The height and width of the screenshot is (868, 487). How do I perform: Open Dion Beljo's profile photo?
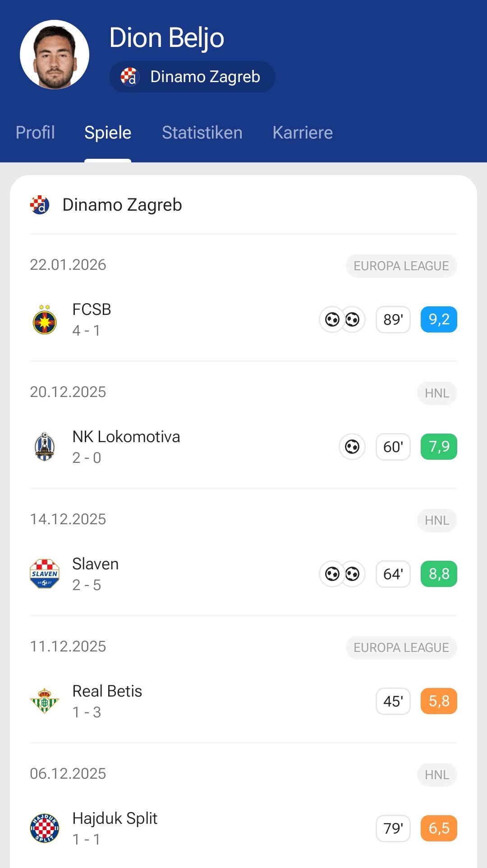click(55, 55)
